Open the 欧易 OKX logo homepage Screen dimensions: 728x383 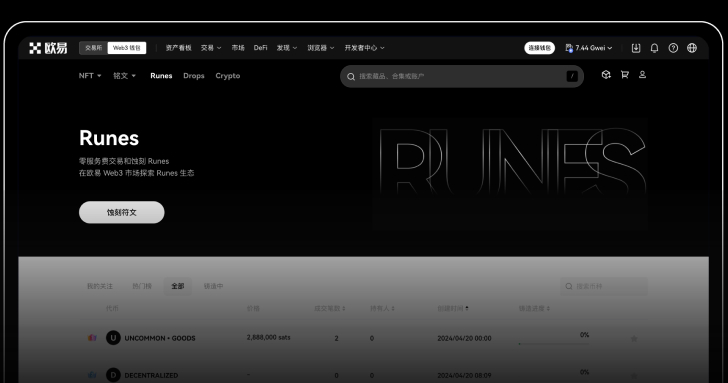coord(48,48)
